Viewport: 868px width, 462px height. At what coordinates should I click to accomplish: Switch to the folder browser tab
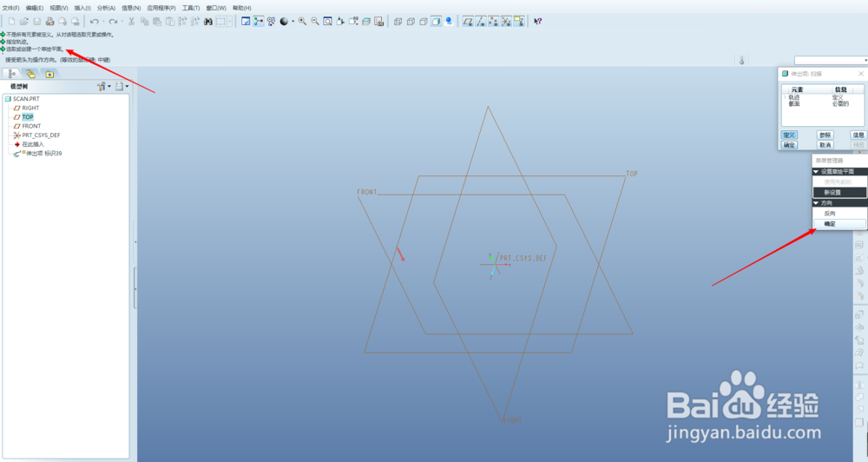[30, 74]
